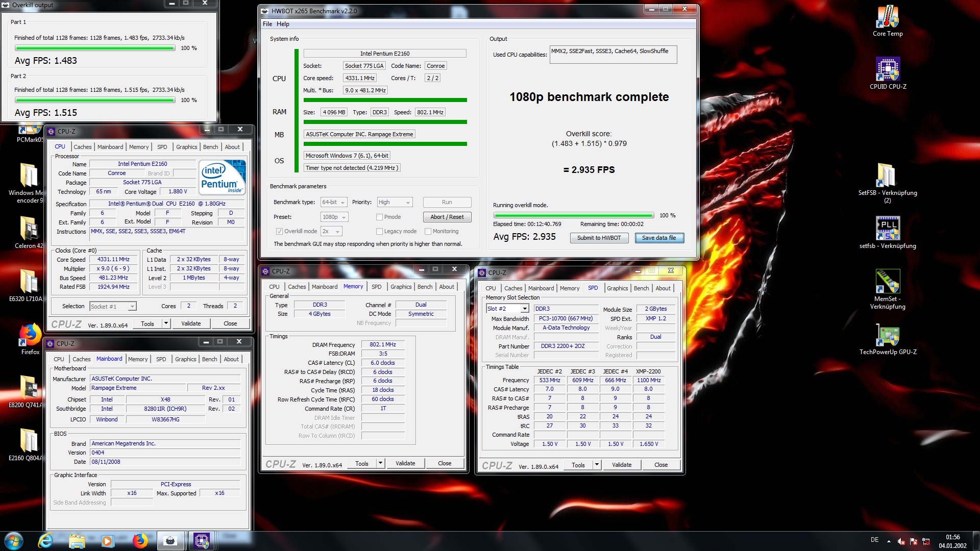The height and width of the screenshot is (551, 980).
Task: Click the Used CPU capabilities text box
Action: click(x=613, y=55)
